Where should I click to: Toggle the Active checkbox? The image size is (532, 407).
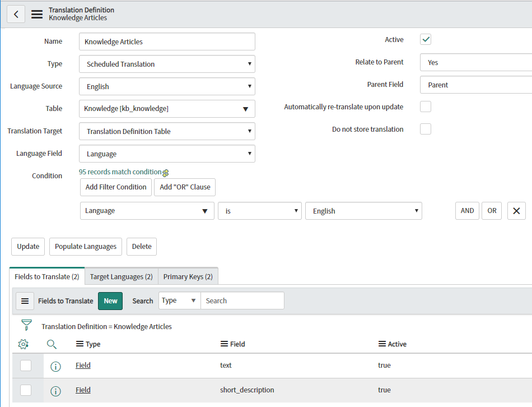point(426,40)
